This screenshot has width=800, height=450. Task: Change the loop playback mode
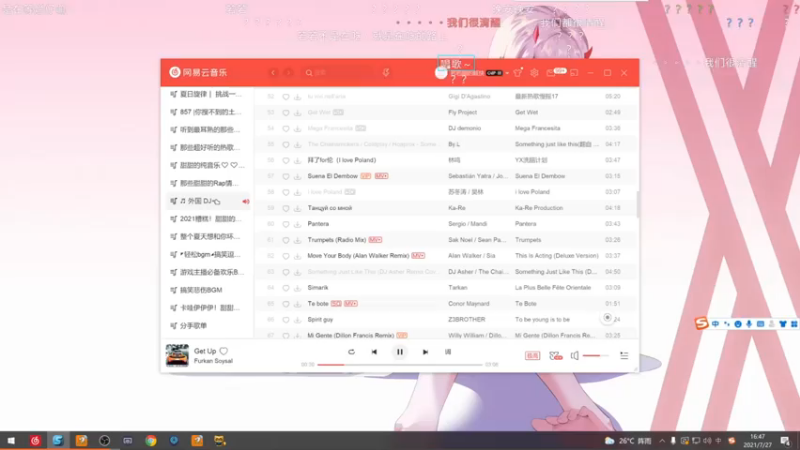pyautogui.click(x=351, y=352)
